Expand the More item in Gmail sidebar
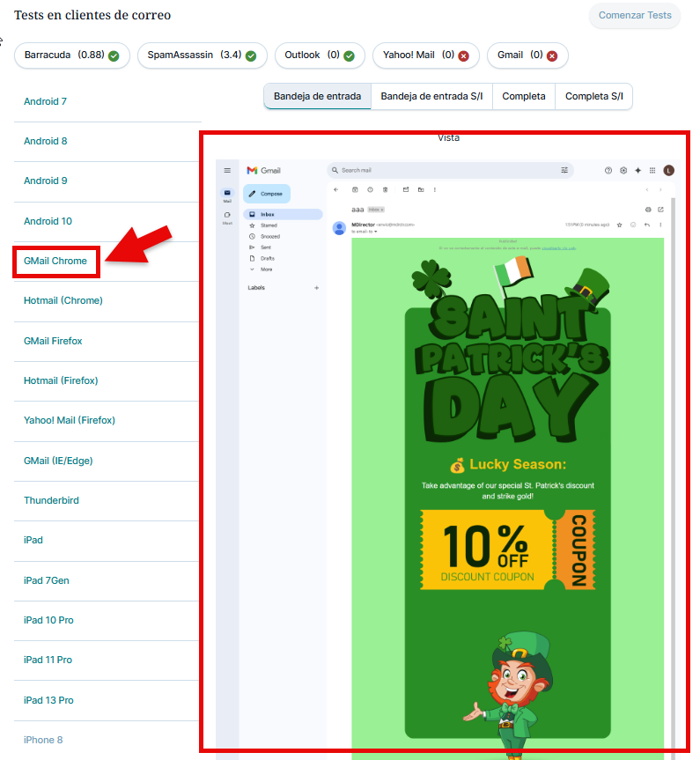700x760 pixels. coord(265,269)
